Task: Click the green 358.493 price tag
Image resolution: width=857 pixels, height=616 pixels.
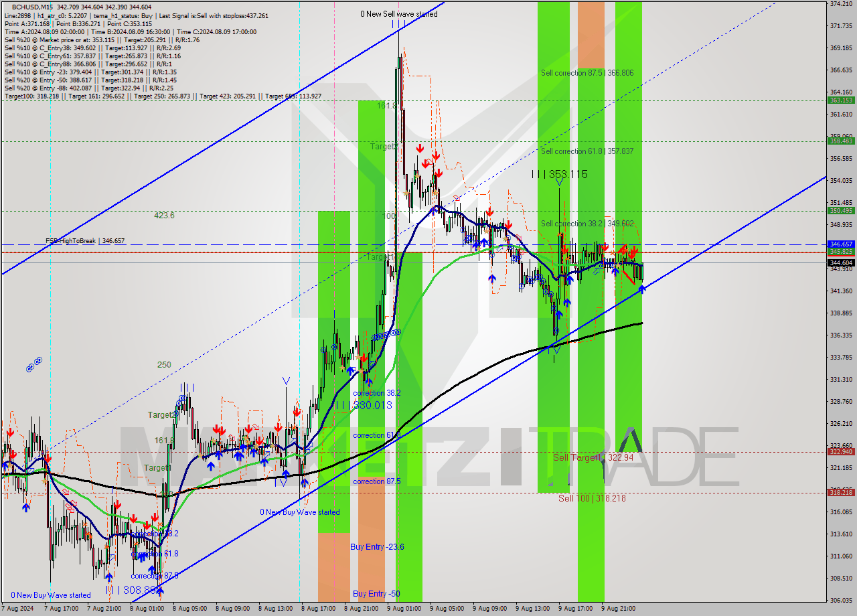Action: [841, 141]
